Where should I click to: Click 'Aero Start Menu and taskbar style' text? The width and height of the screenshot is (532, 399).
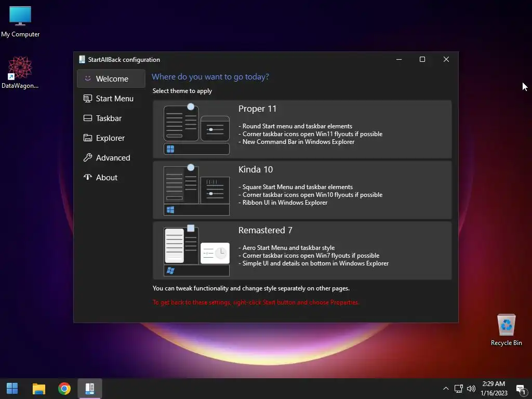coord(288,248)
